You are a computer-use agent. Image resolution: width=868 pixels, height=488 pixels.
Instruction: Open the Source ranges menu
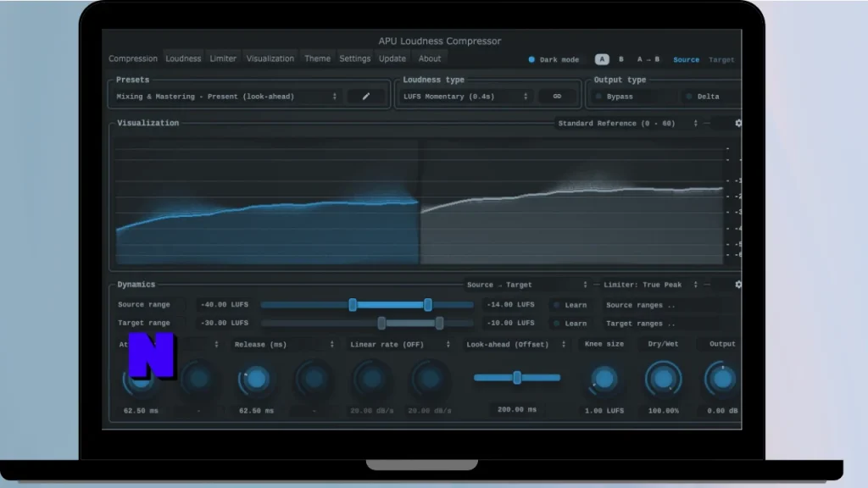tap(662, 305)
